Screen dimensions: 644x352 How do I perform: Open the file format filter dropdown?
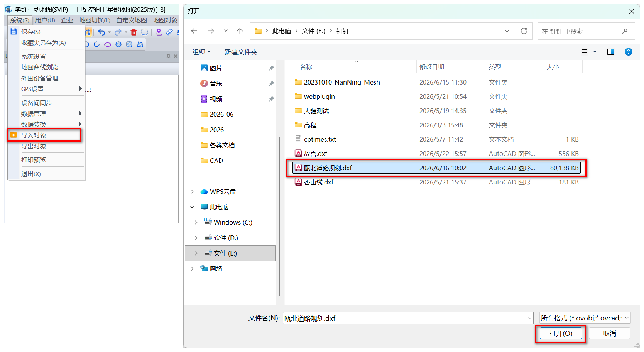click(627, 318)
